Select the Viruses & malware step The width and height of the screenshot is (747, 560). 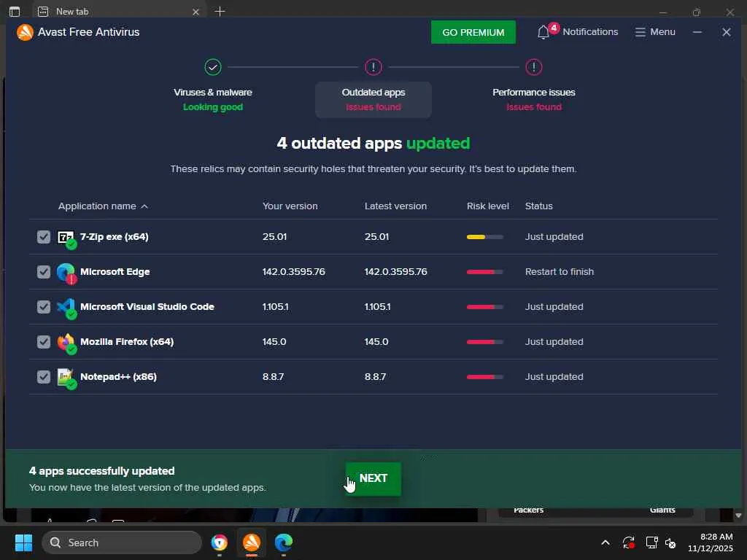coord(213,99)
